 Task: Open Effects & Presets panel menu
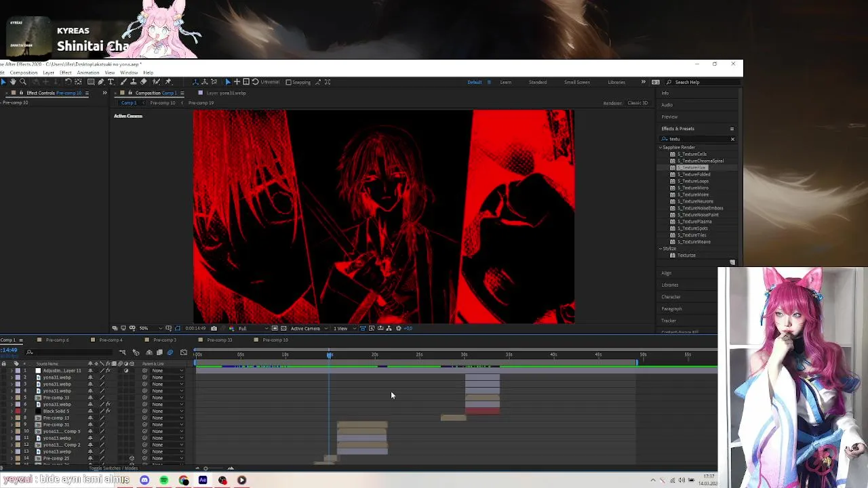coord(732,129)
